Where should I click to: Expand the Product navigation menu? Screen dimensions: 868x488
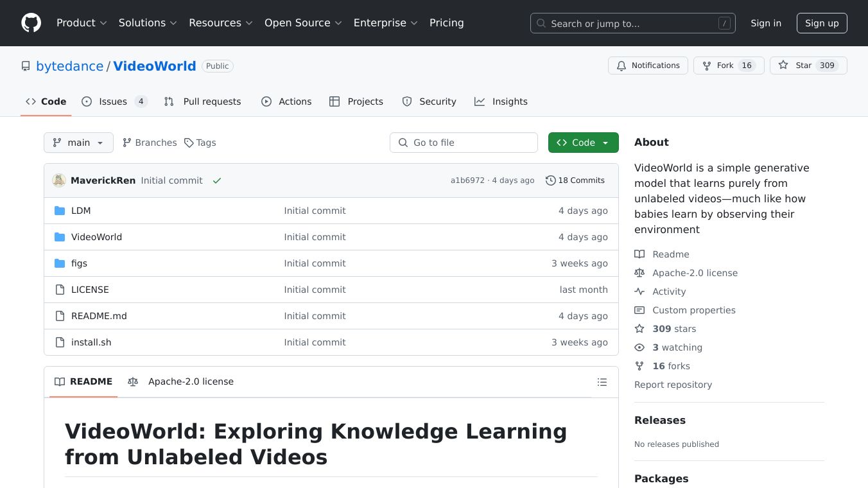point(82,23)
